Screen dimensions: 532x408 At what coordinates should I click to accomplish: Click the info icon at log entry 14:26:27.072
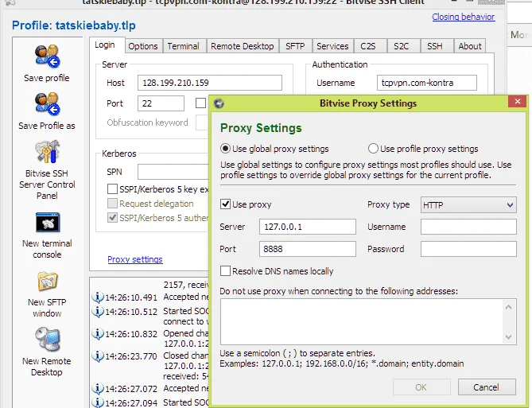pos(98,388)
